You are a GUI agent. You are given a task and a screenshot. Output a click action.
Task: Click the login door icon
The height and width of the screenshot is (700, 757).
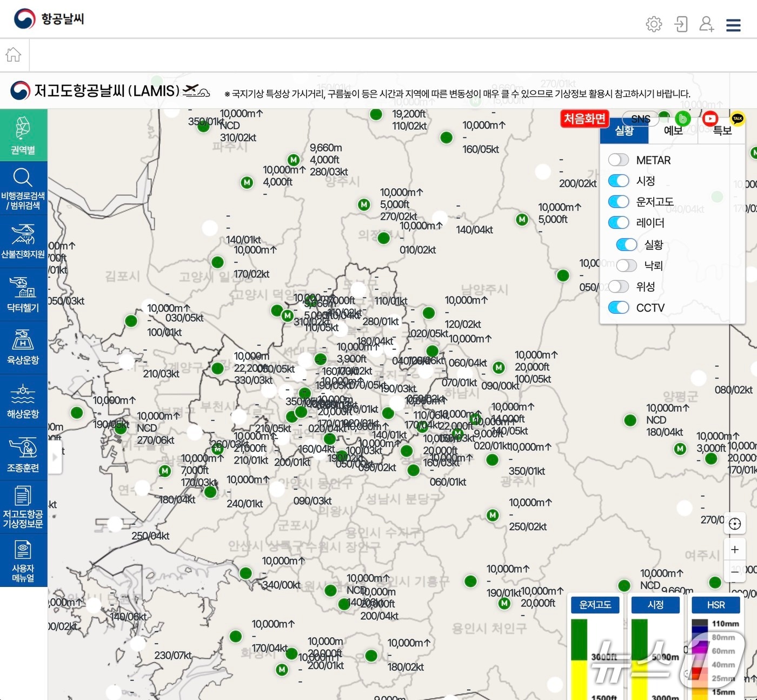point(681,24)
